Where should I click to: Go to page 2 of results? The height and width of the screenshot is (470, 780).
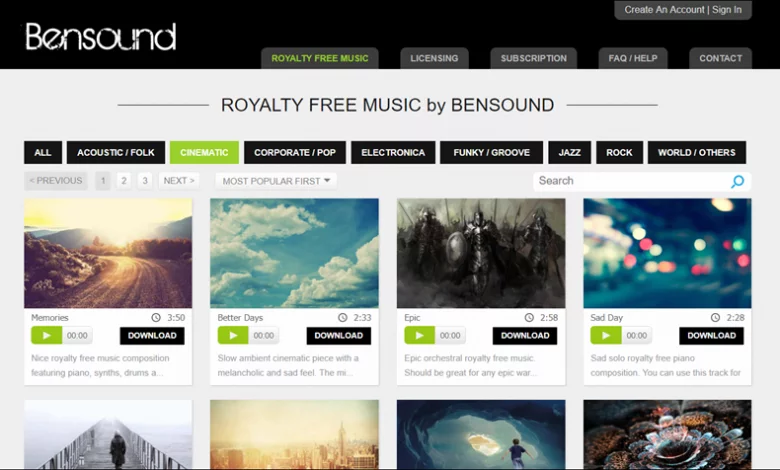point(124,181)
